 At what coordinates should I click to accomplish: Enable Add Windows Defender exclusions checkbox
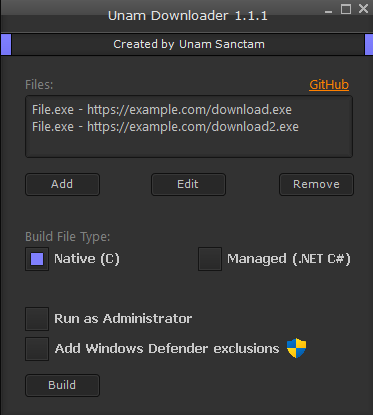pos(37,349)
